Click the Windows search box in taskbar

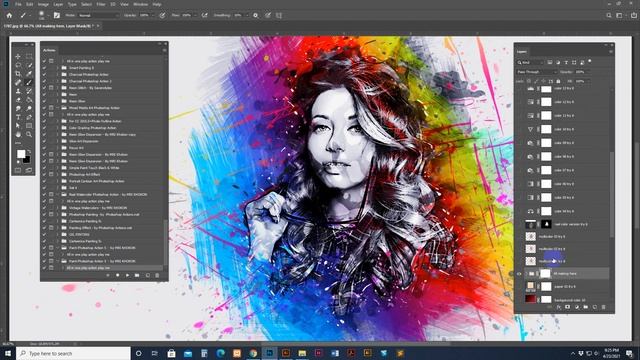click(x=73, y=353)
